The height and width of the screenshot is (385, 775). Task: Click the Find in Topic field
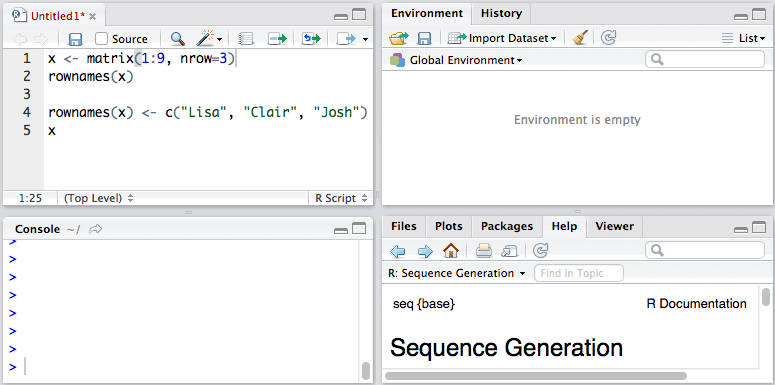pyautogui.click(x=579, y=273)
